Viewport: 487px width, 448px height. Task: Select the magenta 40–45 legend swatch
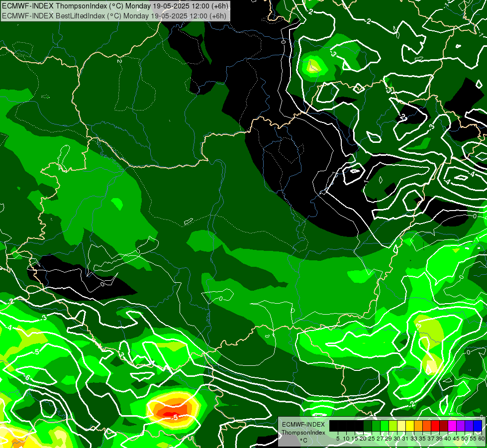(452, 426)
